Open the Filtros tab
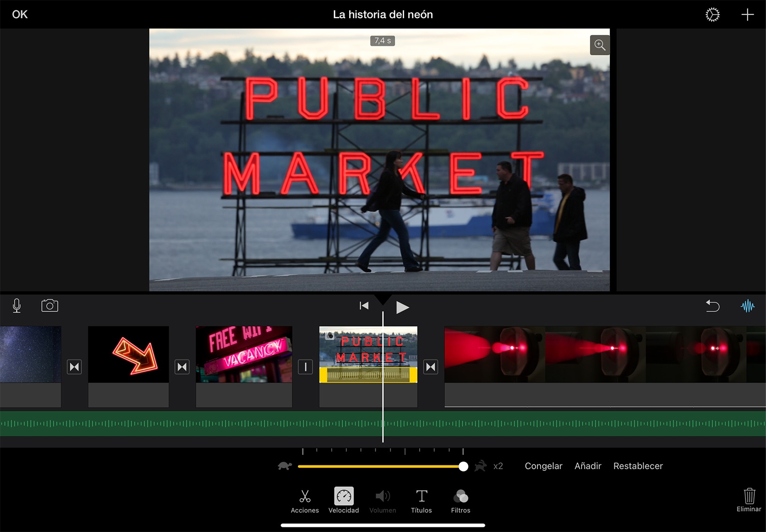The width and height of the screenshot is (766, 532). click(x=460, y=501)
